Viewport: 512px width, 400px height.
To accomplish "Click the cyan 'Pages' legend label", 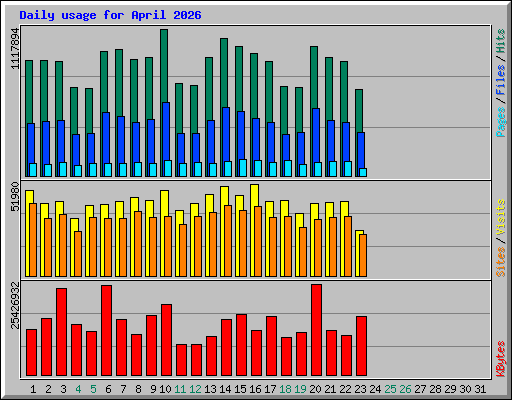I will coord(500,122).
